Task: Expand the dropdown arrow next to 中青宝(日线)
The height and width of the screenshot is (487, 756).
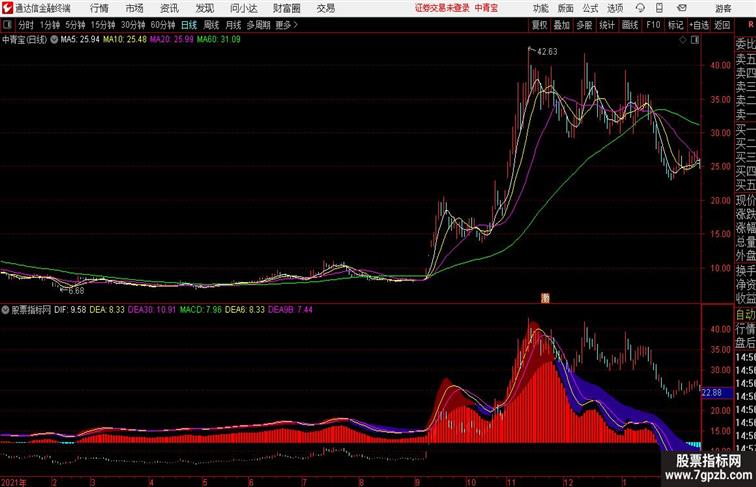Action: click(54, 40)
